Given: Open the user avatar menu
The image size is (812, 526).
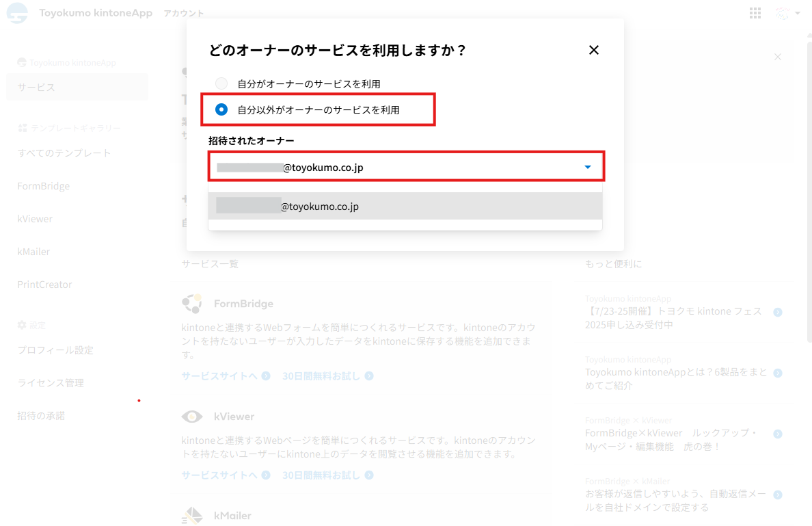Looking at the screenshot, I should tap(782, 14).
